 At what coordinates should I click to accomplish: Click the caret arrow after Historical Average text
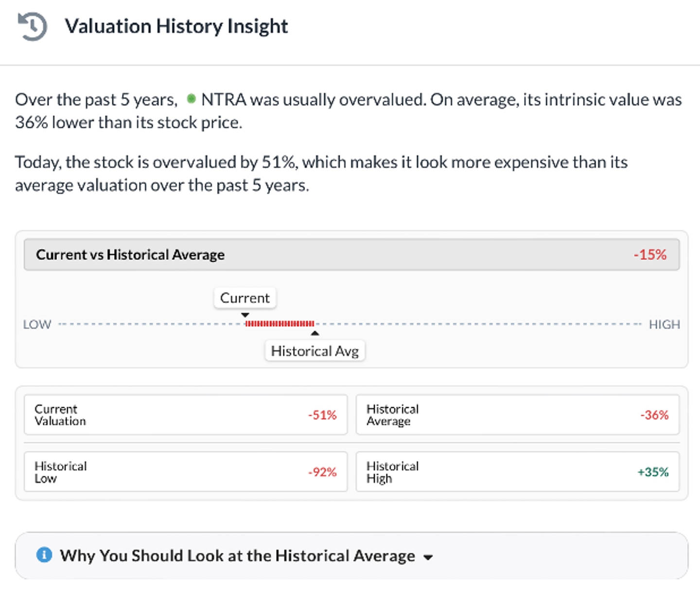[x=428, y=558]
